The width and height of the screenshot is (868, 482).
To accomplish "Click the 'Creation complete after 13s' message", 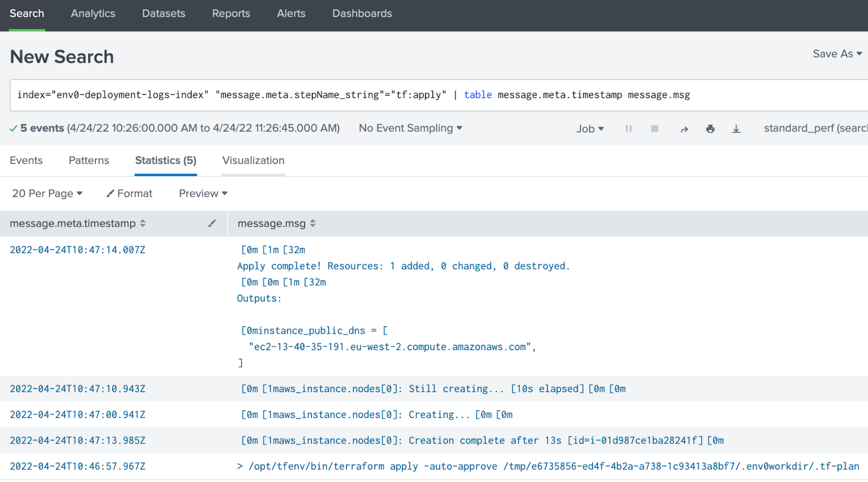I will pyautogui.click(x=482, y=441).
